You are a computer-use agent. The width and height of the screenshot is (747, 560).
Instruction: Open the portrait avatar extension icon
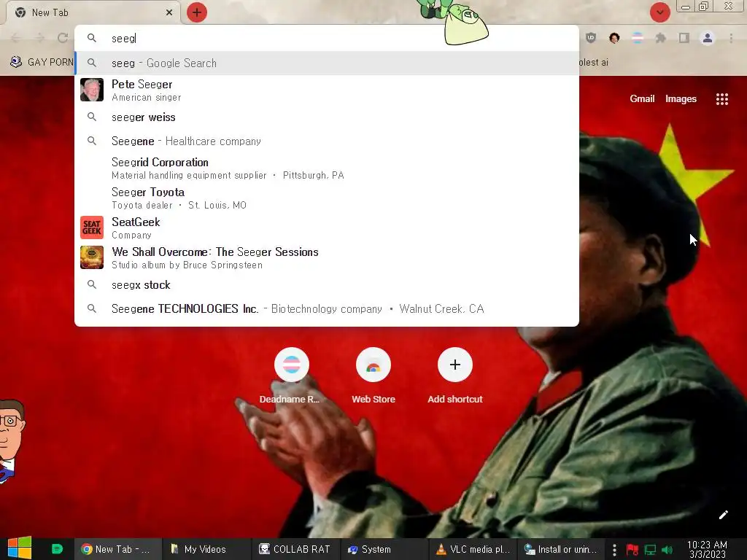coord(614,38)
